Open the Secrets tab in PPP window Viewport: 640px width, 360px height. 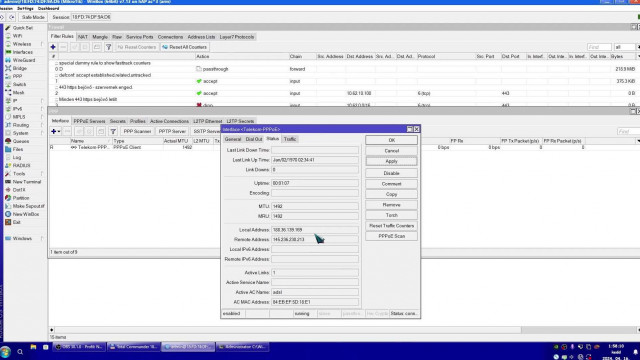tap(118, 121)
